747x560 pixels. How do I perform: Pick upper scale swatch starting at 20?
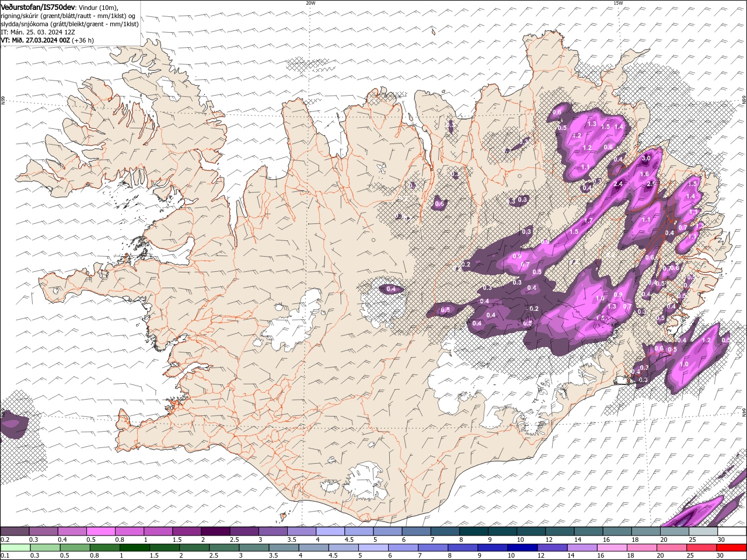[674, 531]
